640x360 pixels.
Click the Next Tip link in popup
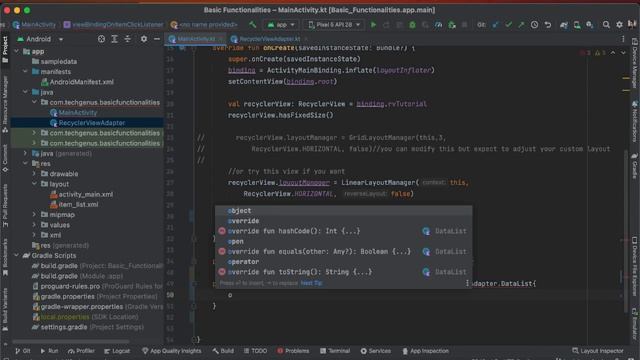[x=311, y=283]
